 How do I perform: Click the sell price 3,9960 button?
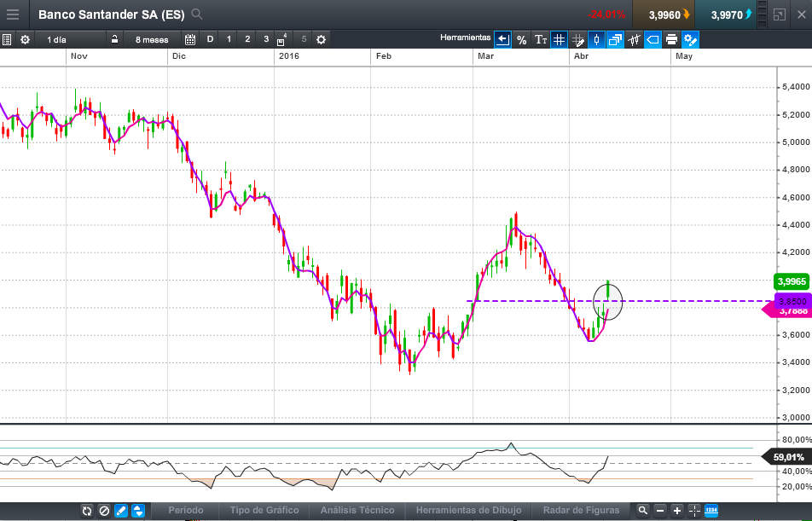(664, 14)
